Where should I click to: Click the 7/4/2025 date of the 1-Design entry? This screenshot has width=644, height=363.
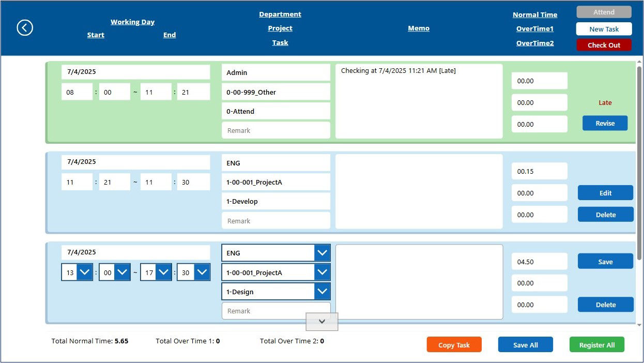pyautogui.click(x=136, y=252)
